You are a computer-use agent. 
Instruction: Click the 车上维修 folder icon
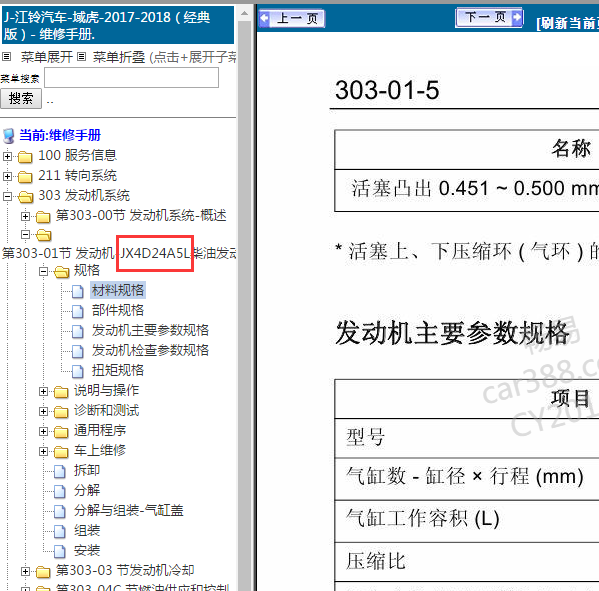[x=61, y=452]
